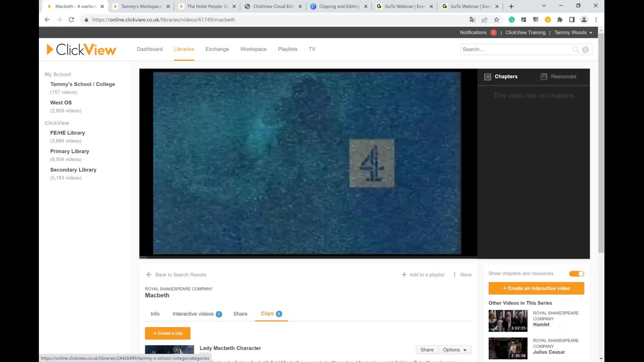Image resolution: width=644 pixels, height=362 pixels.
Task: Open the More three-dot menu
Action: coord(454,275)
